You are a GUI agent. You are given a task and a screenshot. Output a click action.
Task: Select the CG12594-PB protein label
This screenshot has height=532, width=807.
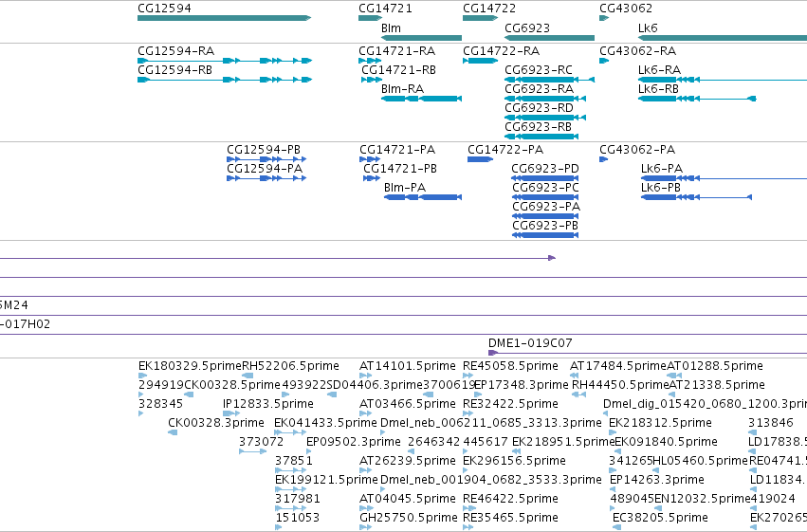[264, 150]
